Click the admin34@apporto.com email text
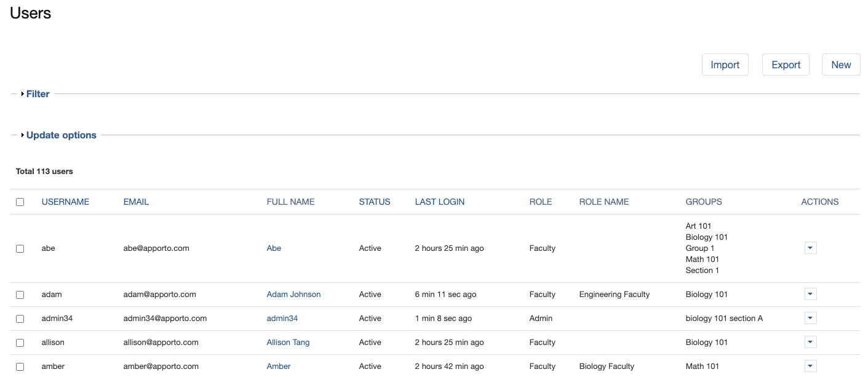 pos(165,319)
